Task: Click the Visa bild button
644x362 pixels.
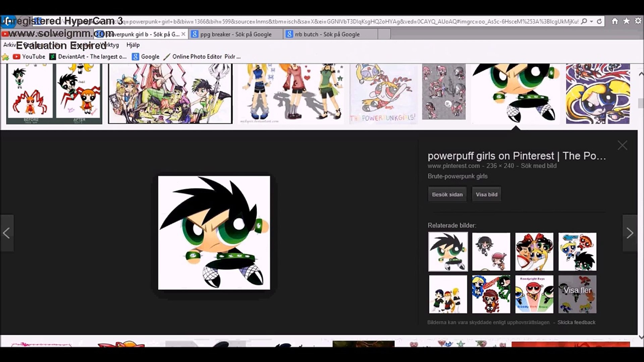Action: coord(486,194)
